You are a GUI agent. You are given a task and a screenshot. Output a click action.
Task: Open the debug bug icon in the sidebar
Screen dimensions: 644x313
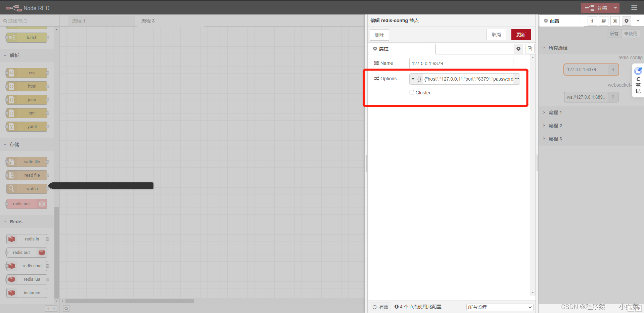click(x=615, y=20)
